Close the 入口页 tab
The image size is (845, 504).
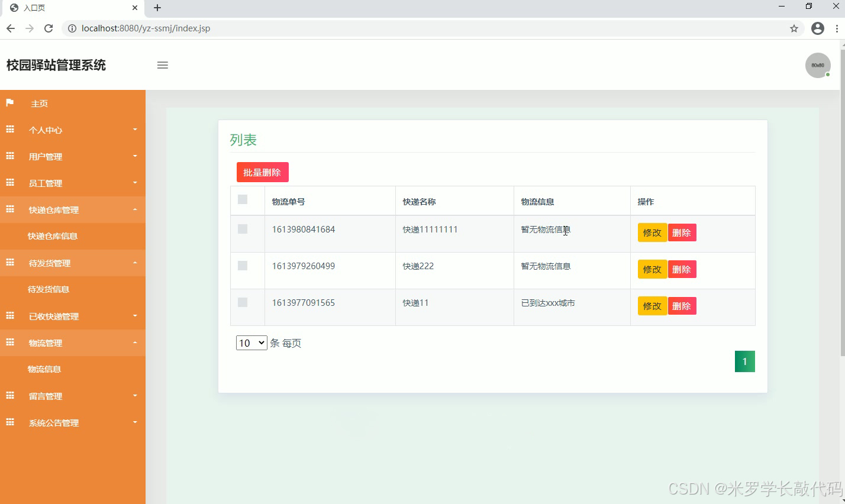(x=135, y=8)
